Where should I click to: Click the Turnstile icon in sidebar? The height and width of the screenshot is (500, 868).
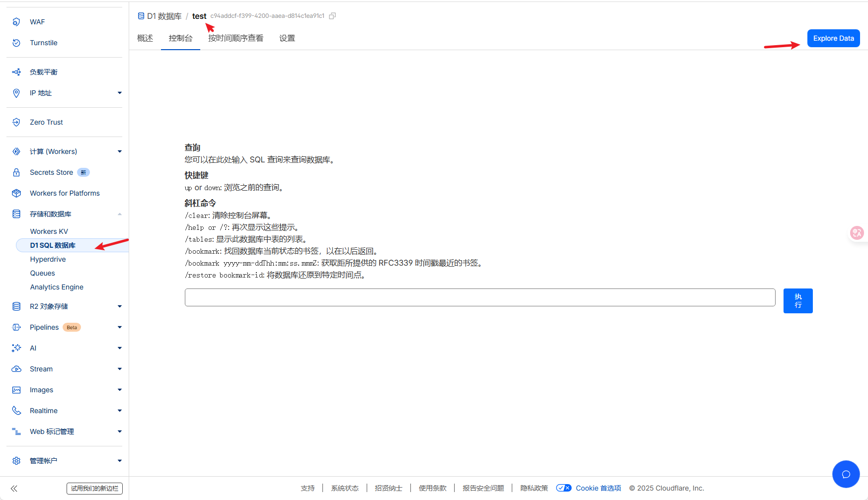click(16, 43)
